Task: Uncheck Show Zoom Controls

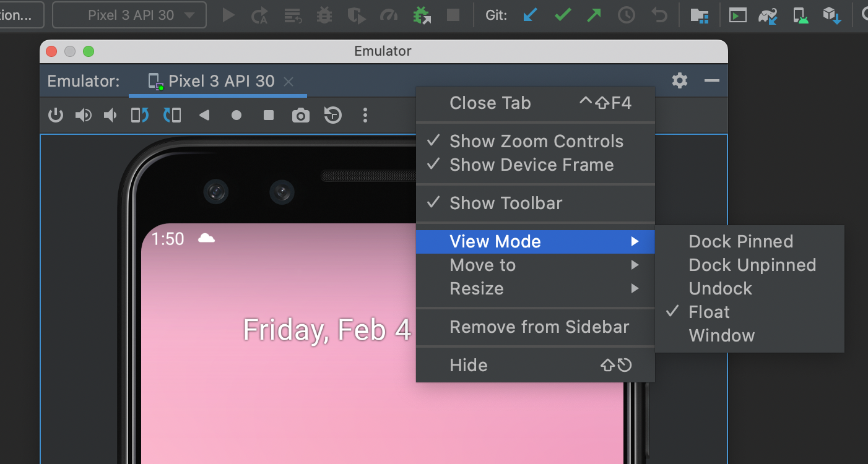Action: pyautogui.click(x=536, y=141)
